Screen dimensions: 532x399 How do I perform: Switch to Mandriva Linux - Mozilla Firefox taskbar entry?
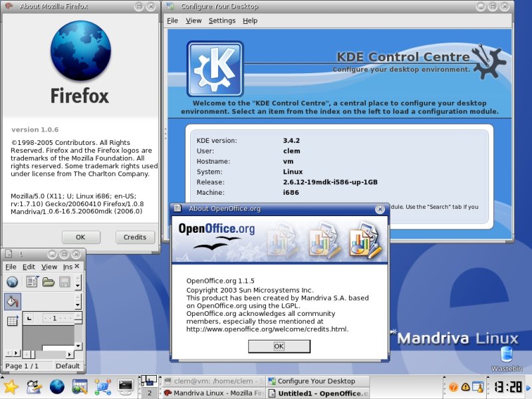[213, 393]
